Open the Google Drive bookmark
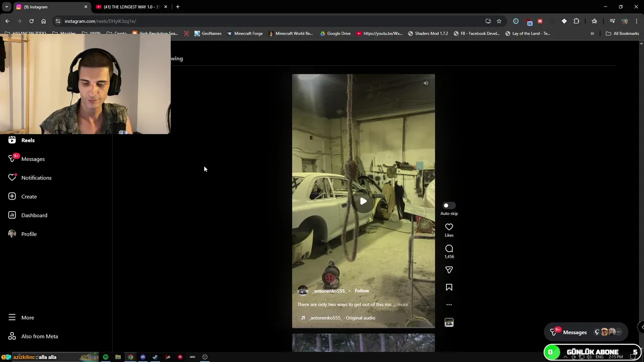 coord(335,34)
